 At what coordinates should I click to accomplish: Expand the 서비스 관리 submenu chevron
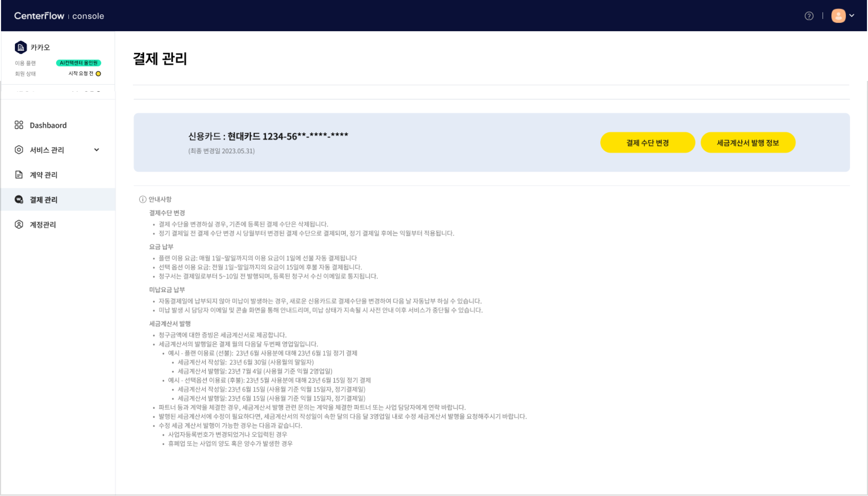pyautogui.click(x=96, y=150)
